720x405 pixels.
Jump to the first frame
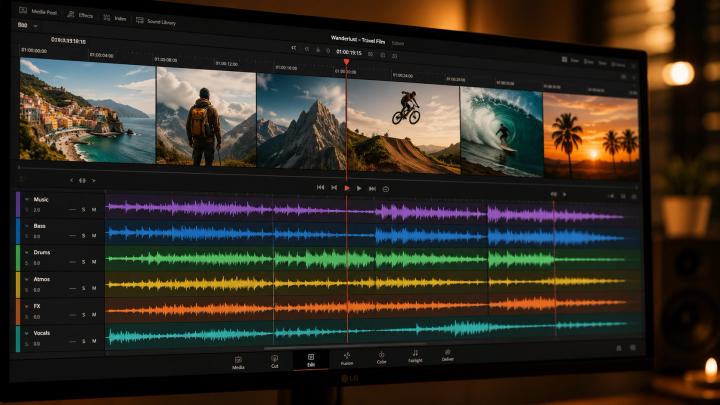(x=321, y=187)
